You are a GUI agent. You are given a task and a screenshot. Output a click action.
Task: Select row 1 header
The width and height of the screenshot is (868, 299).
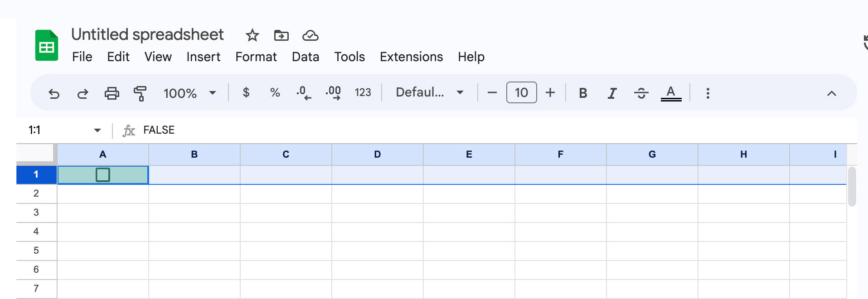coord(36,175)
